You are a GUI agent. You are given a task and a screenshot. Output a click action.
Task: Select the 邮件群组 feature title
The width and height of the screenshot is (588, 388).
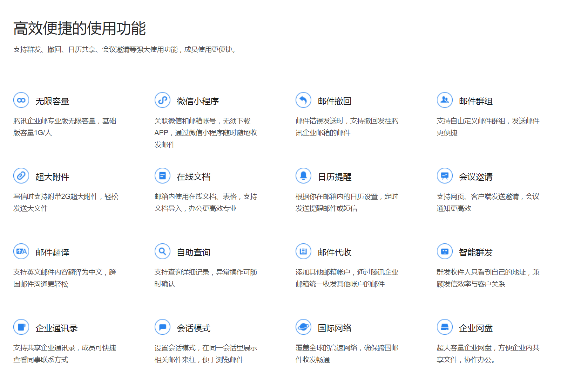tap(476, 101)
